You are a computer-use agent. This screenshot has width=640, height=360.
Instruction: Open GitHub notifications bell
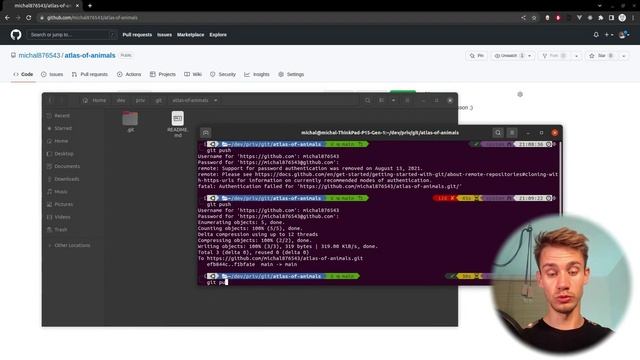596,35
